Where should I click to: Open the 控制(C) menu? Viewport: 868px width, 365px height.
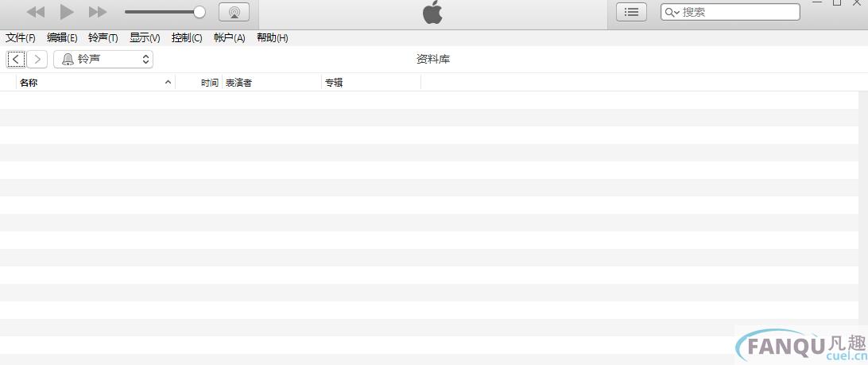(187, 37)
